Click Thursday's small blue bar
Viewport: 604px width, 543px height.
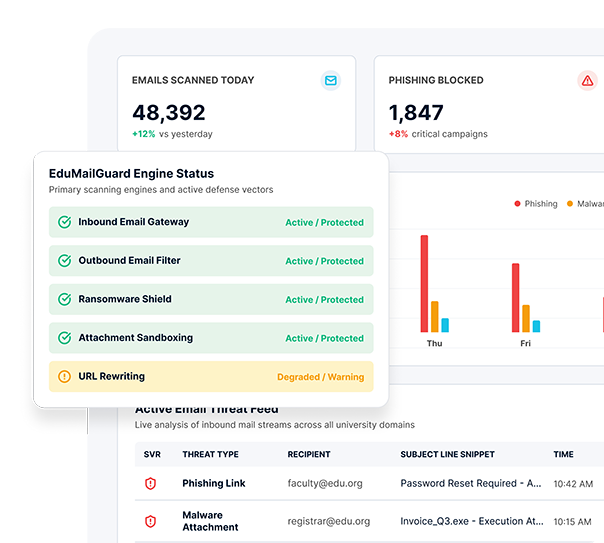pyautogui.click(x=445, y=325)
